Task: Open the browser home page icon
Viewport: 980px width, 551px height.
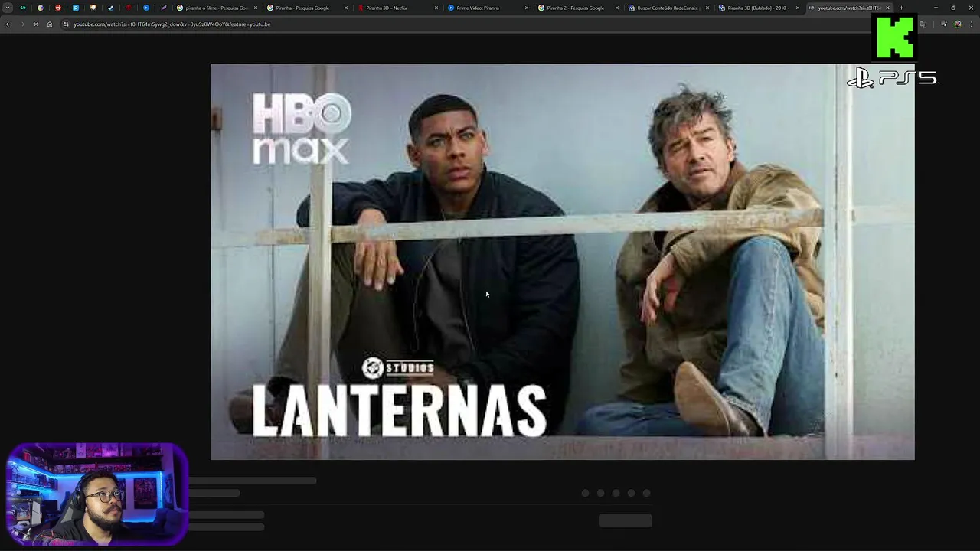Action: (50, 24)
